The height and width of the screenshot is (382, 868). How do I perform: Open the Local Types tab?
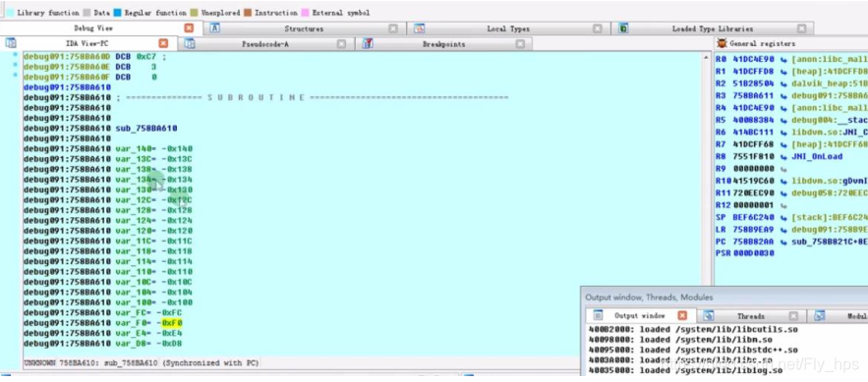pyautogui.click(x=508, y=28)
